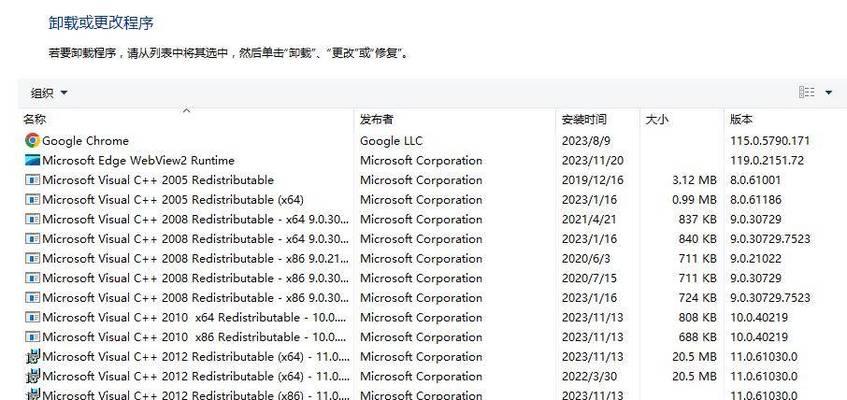Click the Microsoft Edge WebView2 Runtime icon
Image resolution: width=847 pixels, height=400 pixels.
click(32, 161)
